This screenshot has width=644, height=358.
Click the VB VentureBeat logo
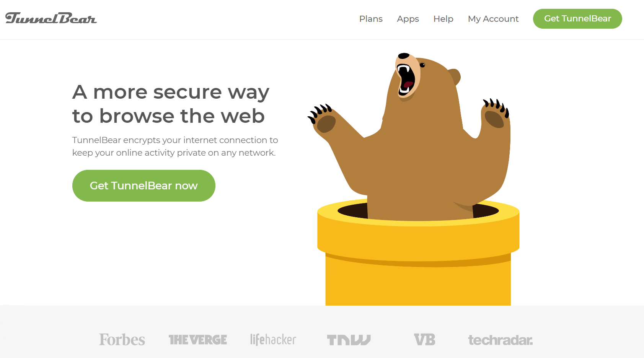[x=425, y=340]
